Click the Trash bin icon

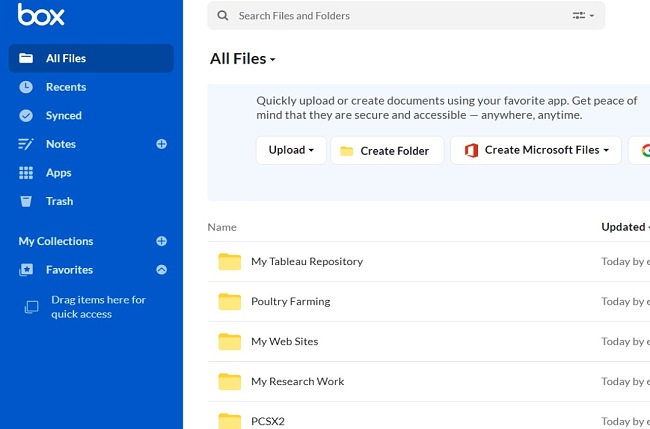[x=26, y=201]
